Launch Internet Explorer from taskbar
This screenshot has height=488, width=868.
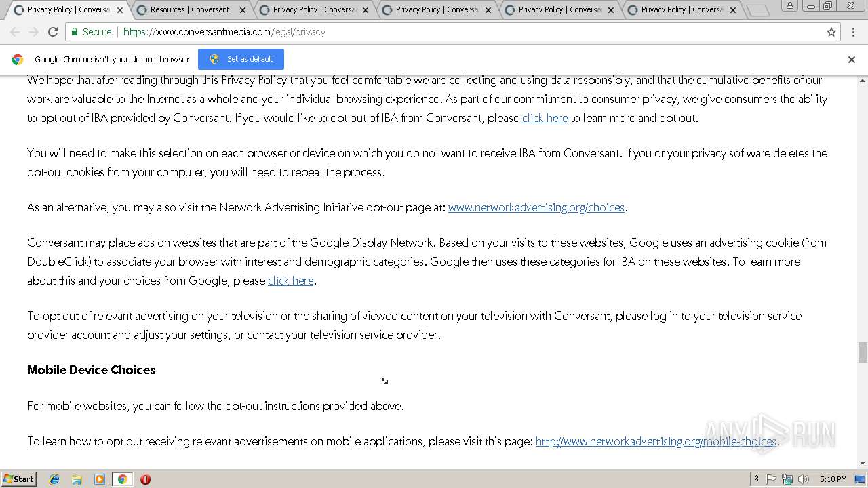point(54,479)
